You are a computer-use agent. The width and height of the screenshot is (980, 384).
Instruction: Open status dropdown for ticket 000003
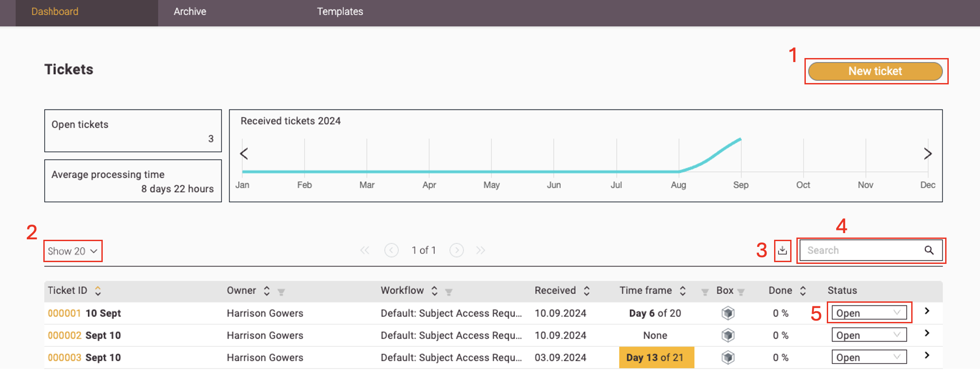pyautogui.click(x=869, y=357)
